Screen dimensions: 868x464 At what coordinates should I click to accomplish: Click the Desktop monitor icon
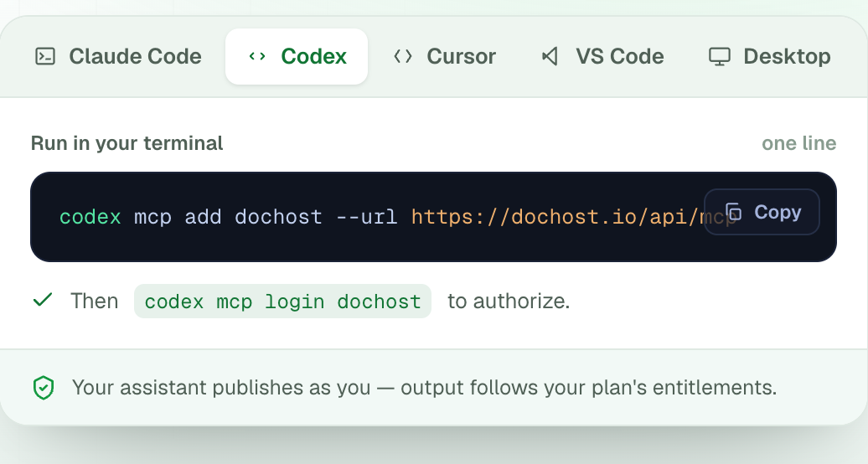pos(720,56)
